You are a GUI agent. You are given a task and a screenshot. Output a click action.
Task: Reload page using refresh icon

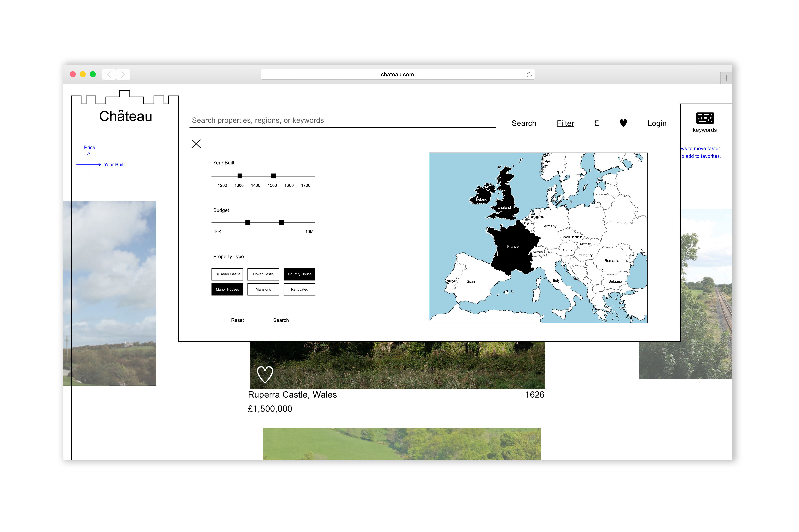click(x=529, y=75)
